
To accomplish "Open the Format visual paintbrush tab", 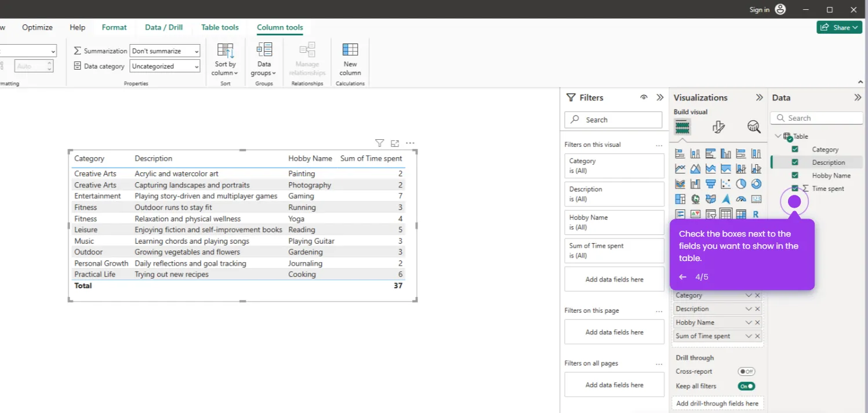I will [718, 127].
